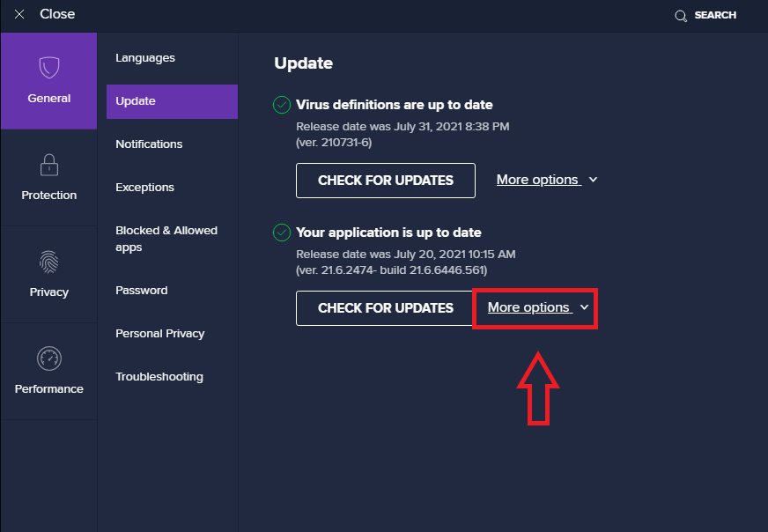Screen dimensions: 768x532
Task: Click the green checkmark beside application status
Action: (281, 233)
